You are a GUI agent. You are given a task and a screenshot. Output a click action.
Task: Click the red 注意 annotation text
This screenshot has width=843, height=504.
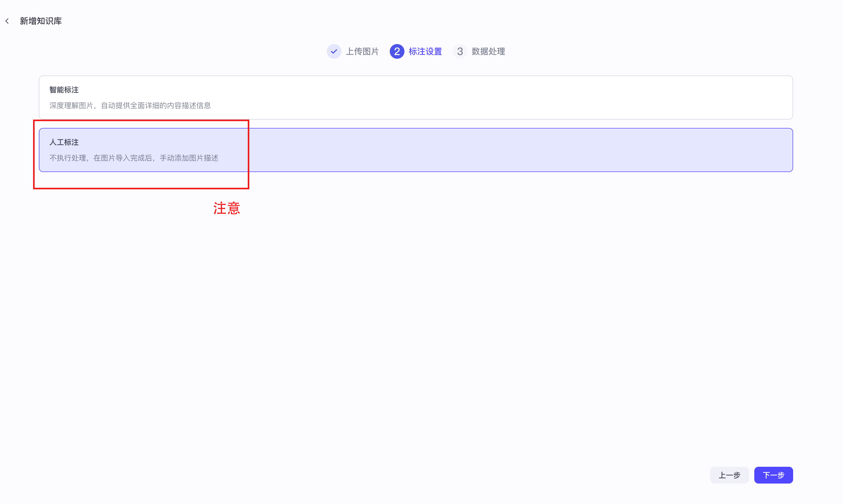coord(227,208)
